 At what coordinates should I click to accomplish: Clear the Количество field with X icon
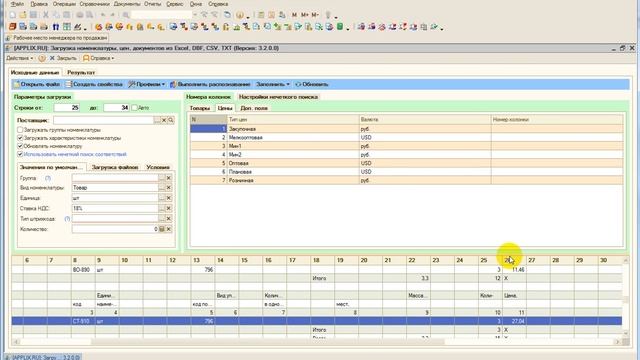pos(169,229)
